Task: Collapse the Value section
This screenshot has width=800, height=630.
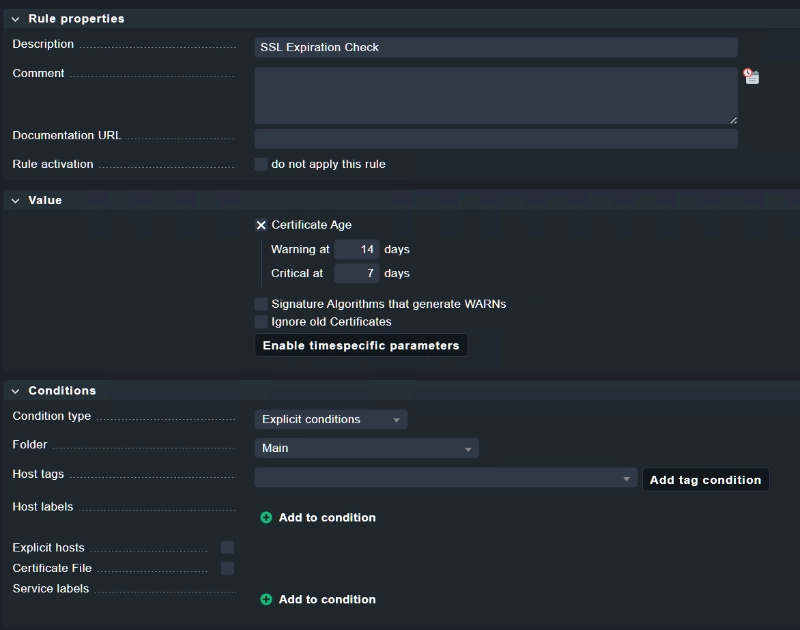Action: 16,201
